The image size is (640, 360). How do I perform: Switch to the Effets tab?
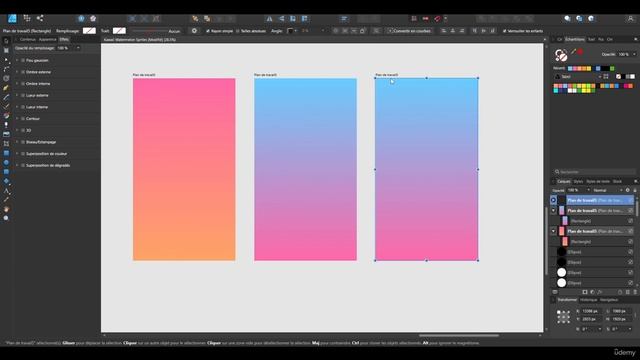coord(64,40)
